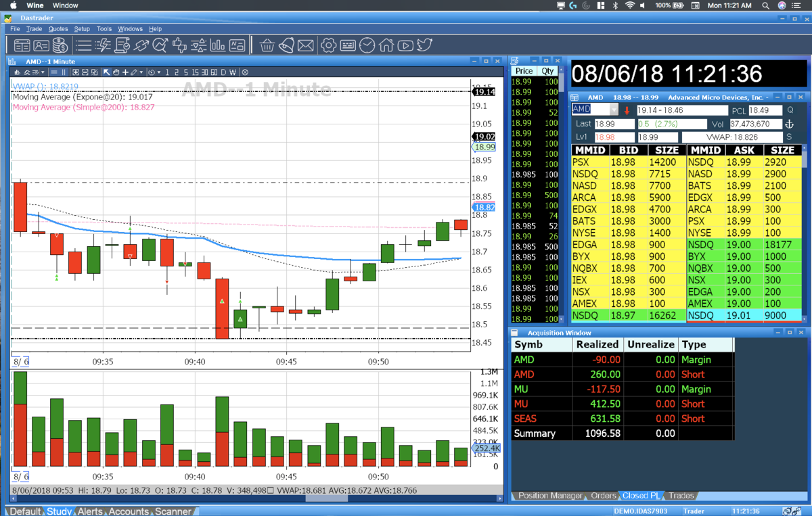Click the shopping basket icon
812x516 pixels.
(x=267, y=45)
